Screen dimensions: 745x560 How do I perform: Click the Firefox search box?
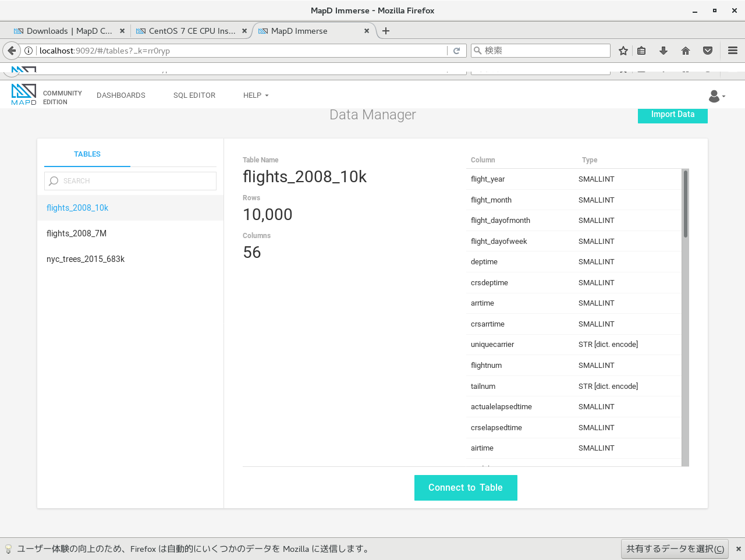tap(541, 51)
